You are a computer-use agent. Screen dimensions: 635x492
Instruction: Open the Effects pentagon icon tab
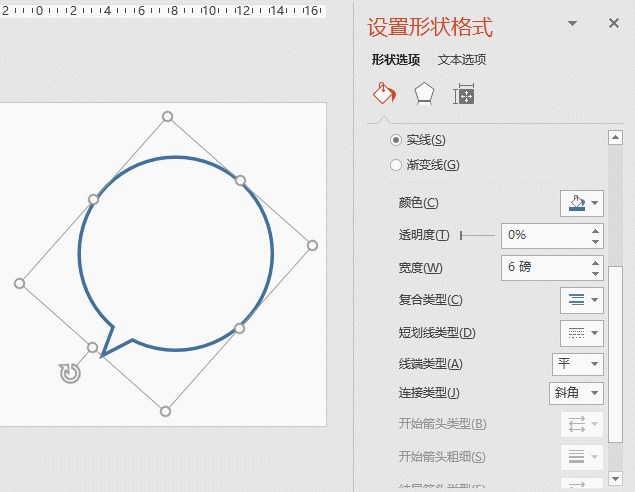424,94
